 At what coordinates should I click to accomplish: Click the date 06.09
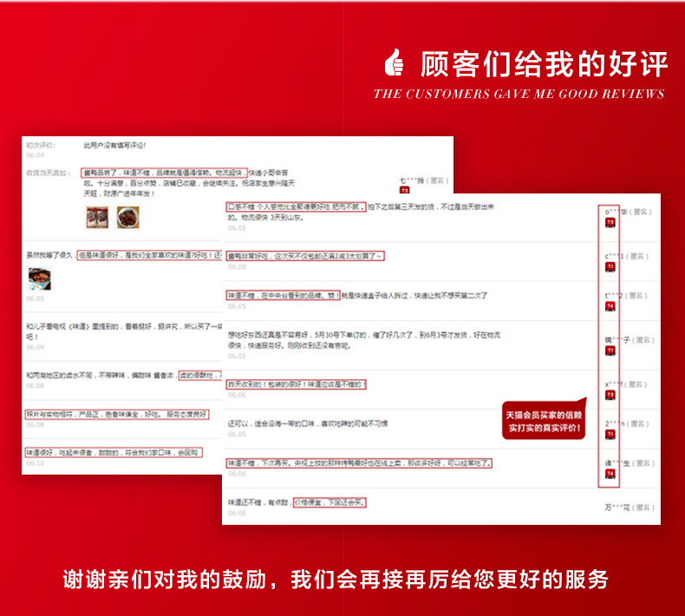tap(35, 347)
